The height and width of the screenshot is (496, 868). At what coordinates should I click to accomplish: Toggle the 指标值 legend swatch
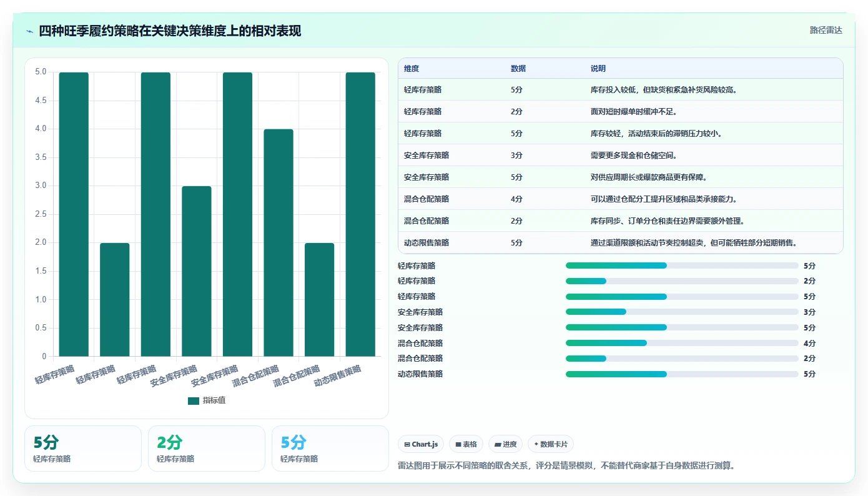[x=194, y=400]
